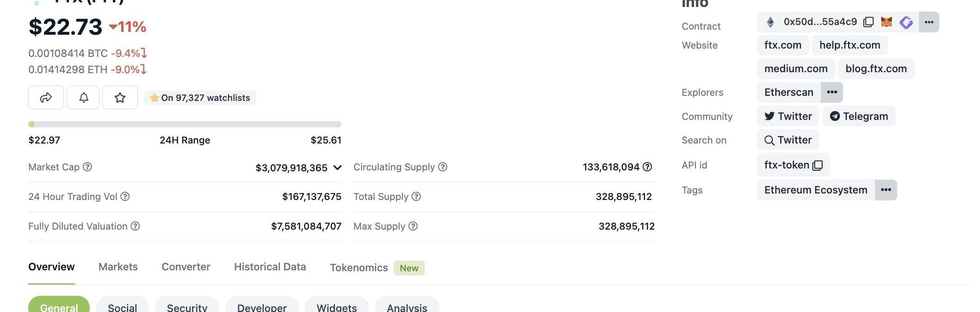Screen dimensions: 980x312
Task: Click the share arrow icon button
Action: pos(46,98)
